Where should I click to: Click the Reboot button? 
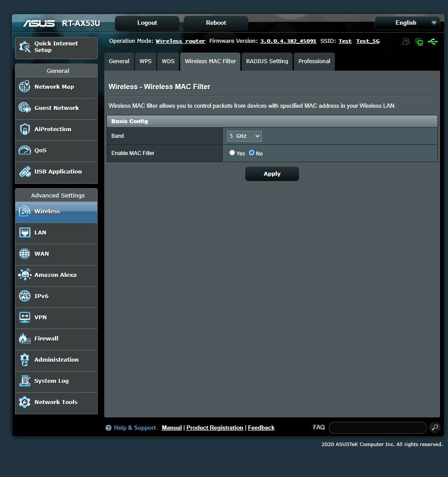(x=216, y=23)
